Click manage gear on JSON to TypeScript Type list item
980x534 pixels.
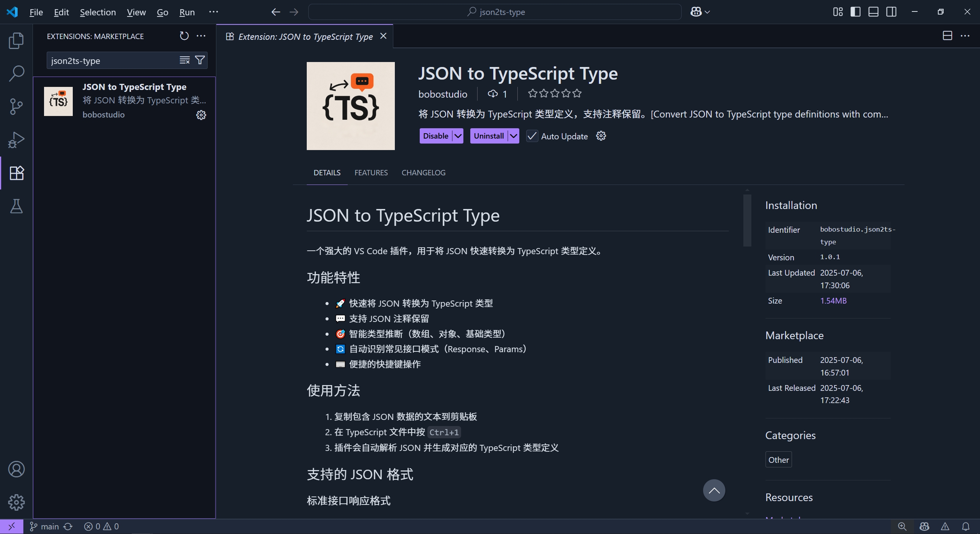pyautogui.click(x=201, y=115)
